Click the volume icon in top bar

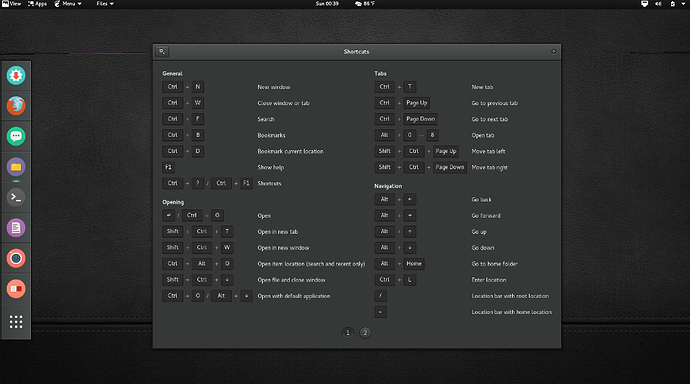pos(658,4)
